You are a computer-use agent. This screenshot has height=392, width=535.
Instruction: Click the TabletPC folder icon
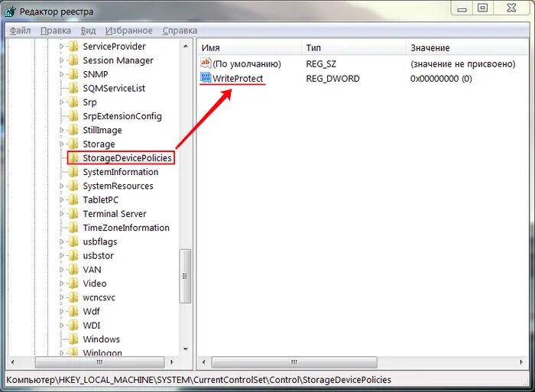click(x=73, y=199)
